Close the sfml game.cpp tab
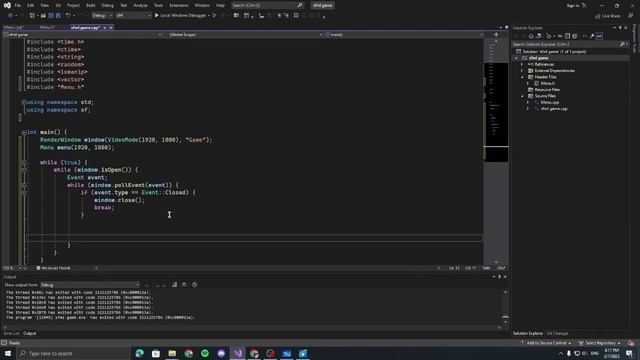The height and width of the screenshot is (360, 640). coord(111,27)
